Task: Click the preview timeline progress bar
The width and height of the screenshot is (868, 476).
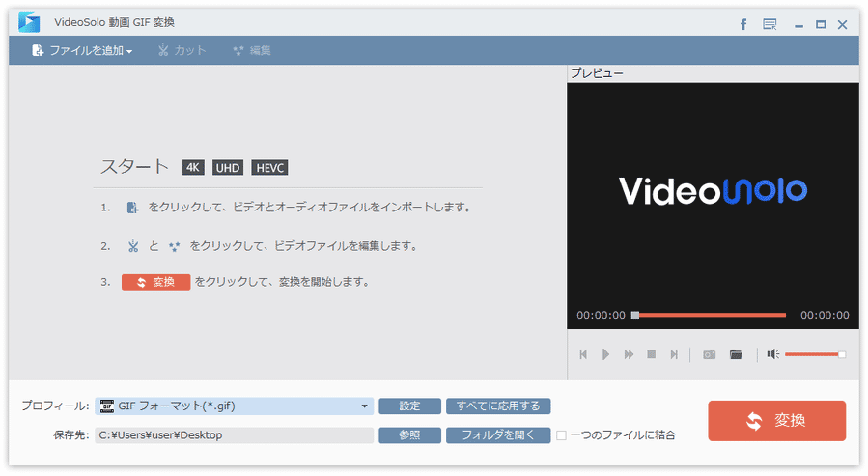Action: (711, 316)
